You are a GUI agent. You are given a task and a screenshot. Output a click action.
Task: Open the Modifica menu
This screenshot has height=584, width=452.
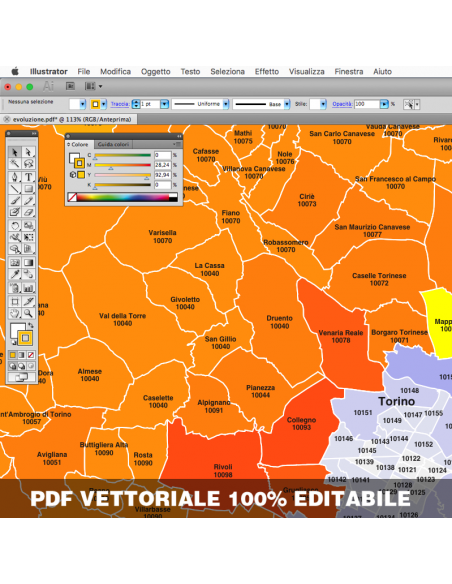point(115,72)
